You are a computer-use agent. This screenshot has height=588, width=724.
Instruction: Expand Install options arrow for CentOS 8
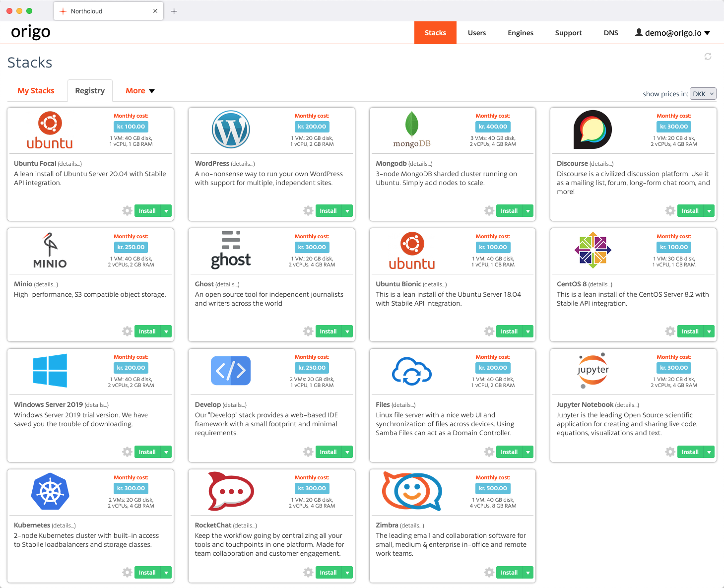[709, 331]
